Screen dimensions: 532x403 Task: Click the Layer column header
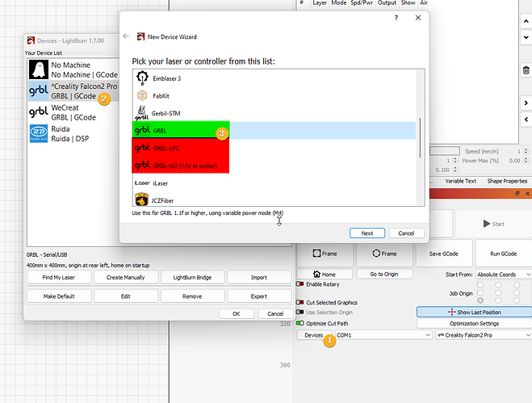coord(320,2)
